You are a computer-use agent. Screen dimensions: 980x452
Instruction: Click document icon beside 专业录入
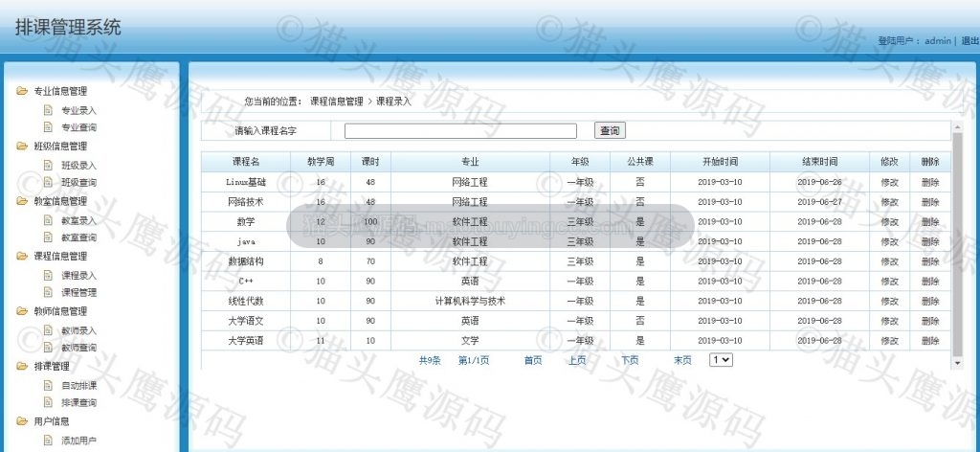click(x=48, y=110)
